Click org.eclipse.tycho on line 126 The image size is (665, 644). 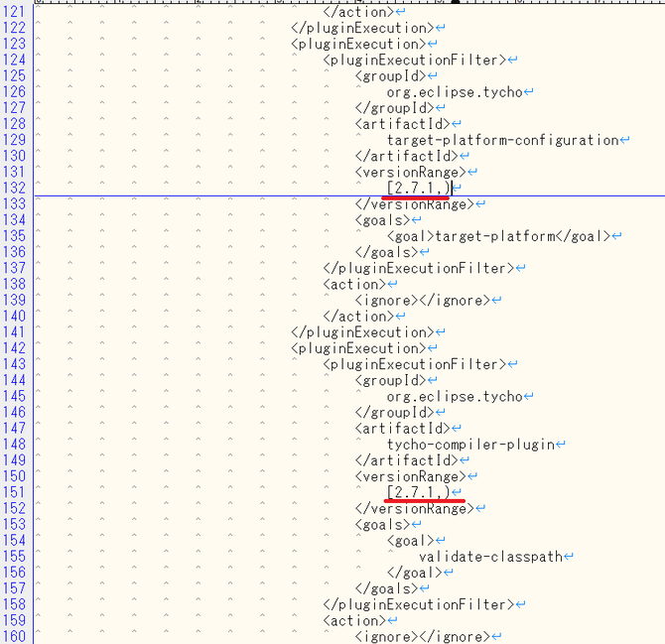click(455, 91)
